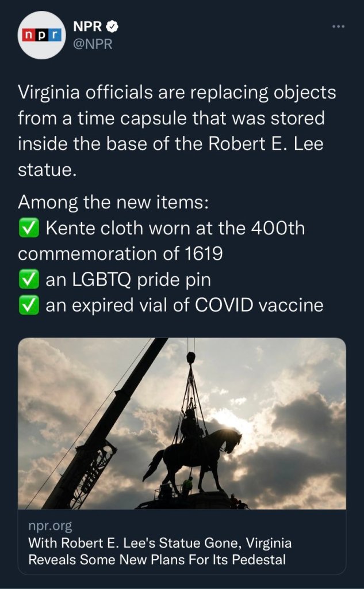
Task: Click the green checkmark before Kente cloth
Action: [29, 229]
